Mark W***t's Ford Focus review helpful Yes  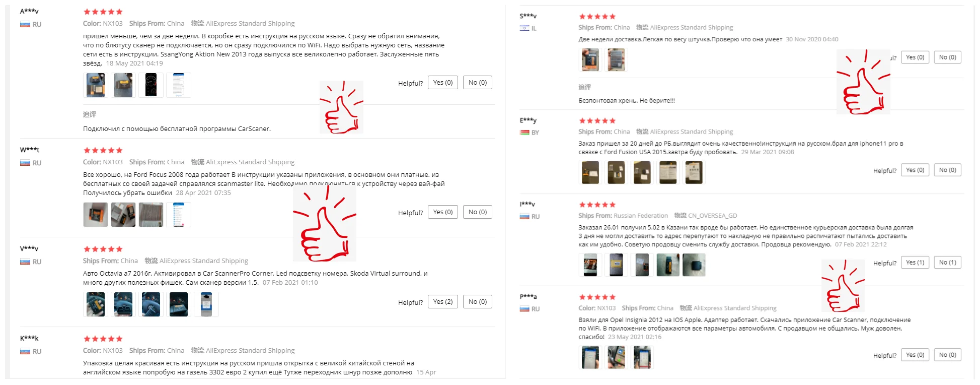pos(442,212)
